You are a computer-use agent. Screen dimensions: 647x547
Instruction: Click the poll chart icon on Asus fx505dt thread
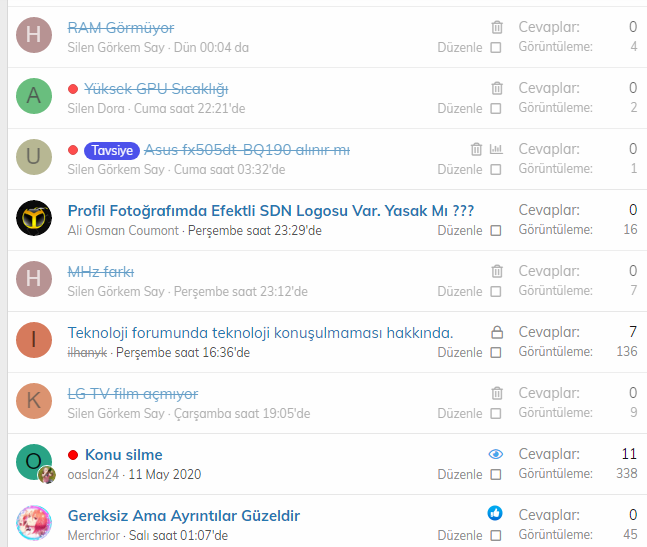[x=496, y=149]
